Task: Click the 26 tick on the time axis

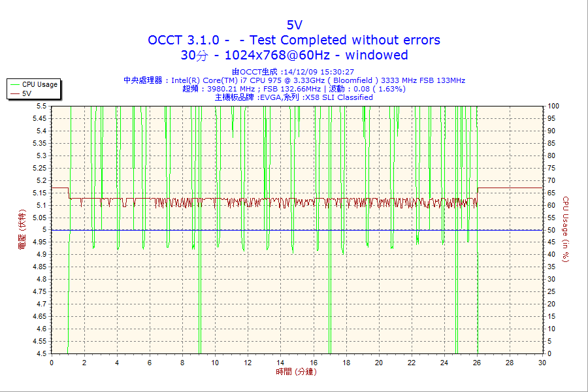Action: [x=477, y=363]
